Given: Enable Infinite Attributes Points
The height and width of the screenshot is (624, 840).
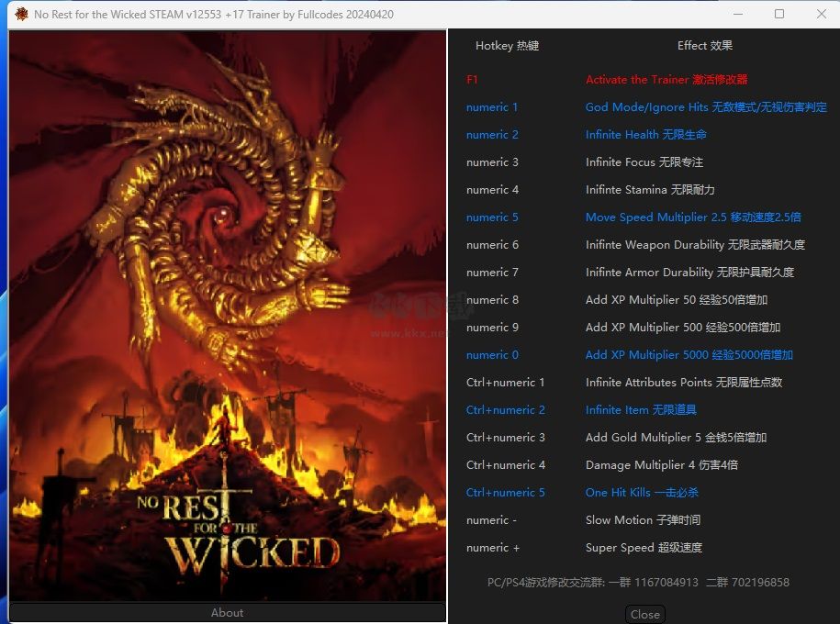Looking at the screenshot, I should tap(683, 383).
